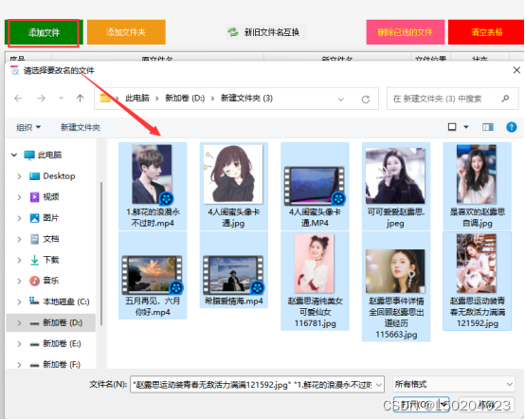
Task: Click the green swap arrows icon
Action: click(233, 32)
